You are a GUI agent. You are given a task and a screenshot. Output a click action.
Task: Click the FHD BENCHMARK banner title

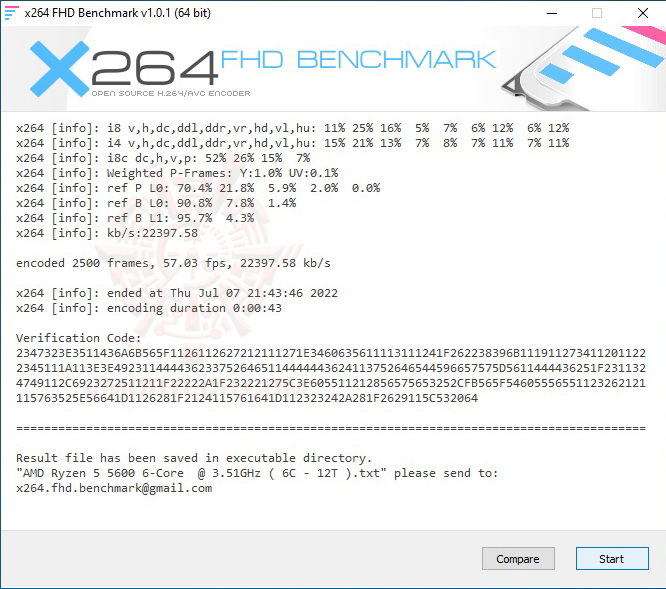358,59
